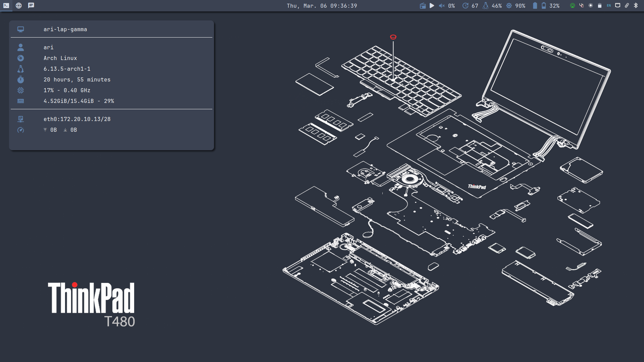Open the Bluetooth tray icon
The image size is (644, 362).
(x=636, y=6)
